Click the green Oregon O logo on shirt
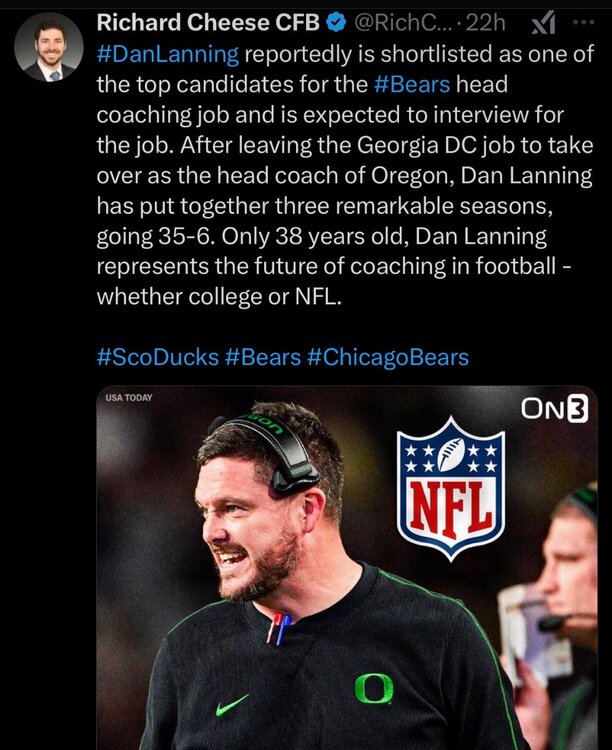This screenshot has height=750, width=612. (x=373, y=687)
